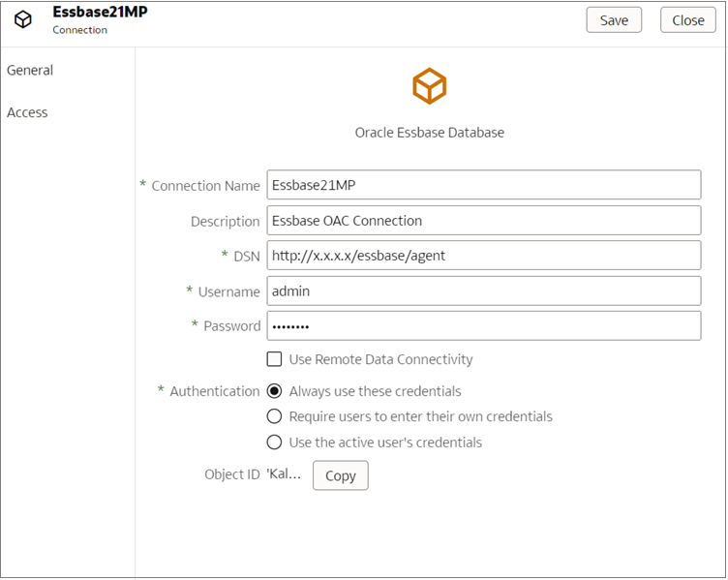This screenshot has height=580, width=728.
Task: Save the connection settings
Action: [x=614, y=20]
